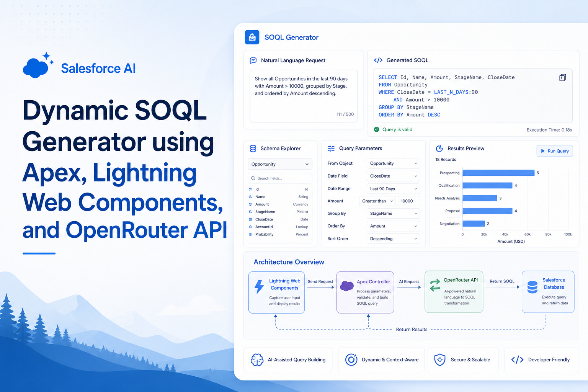This screenshot has width=588, height=392.
Task: Click the Salesforce AI cloud logo
Action: [x=38, y=66]
